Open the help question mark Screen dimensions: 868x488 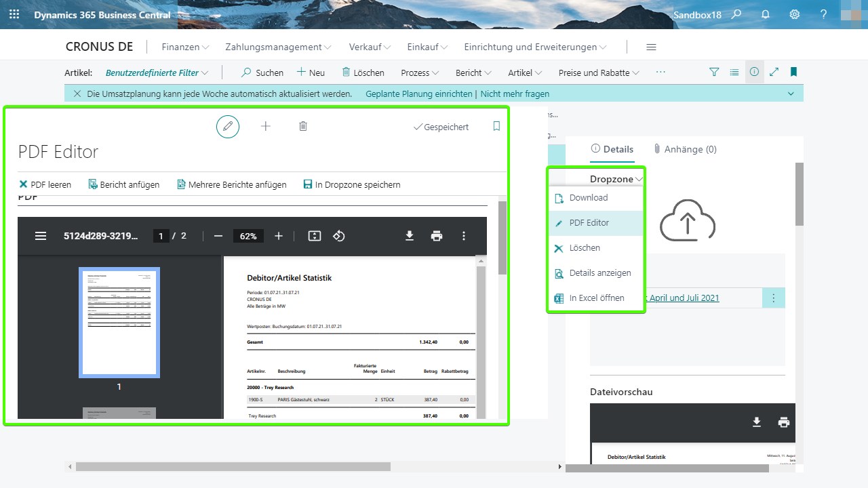coord(823,14)
